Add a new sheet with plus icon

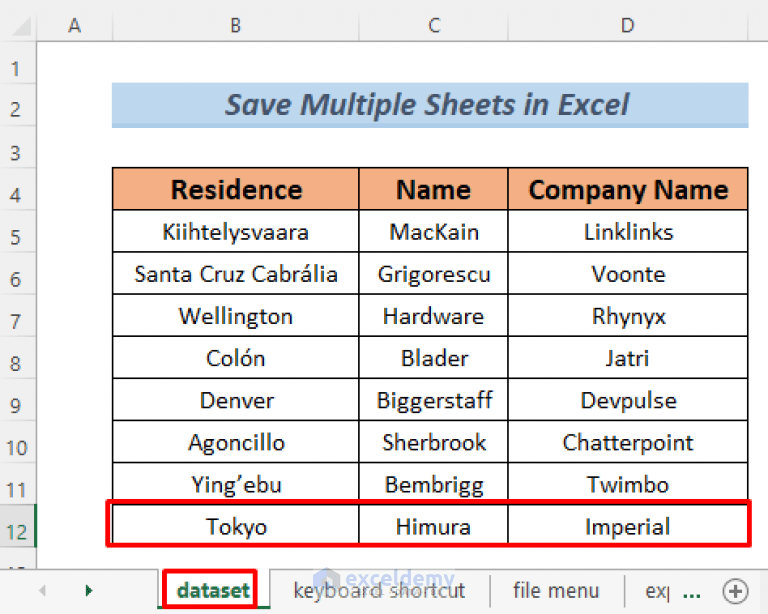tap(735, 591)
